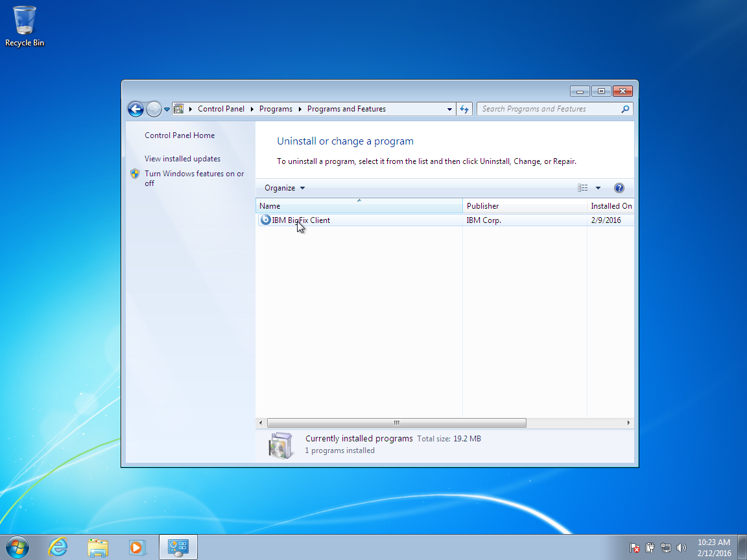Viewport: 747px width, 560px height.
Task: Open Control Panel Home link
Action: tap(180, 135)
